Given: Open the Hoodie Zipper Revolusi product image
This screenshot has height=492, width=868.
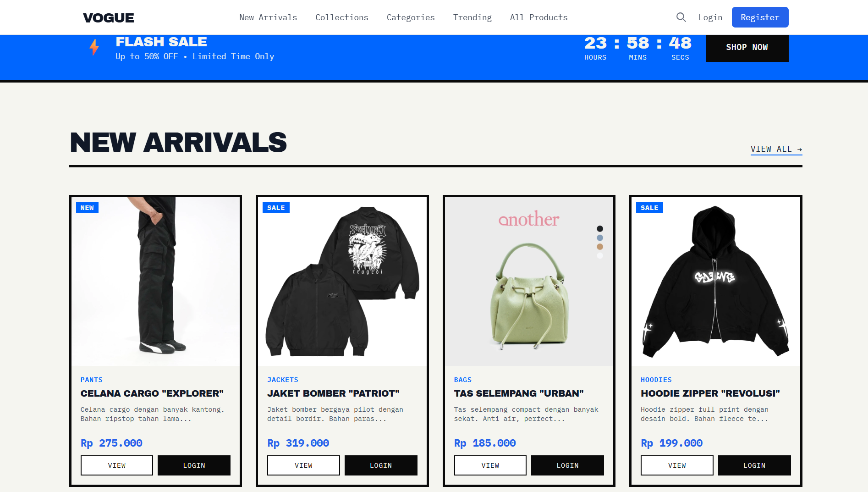Looking at the screenshot, I should [716, 282].
